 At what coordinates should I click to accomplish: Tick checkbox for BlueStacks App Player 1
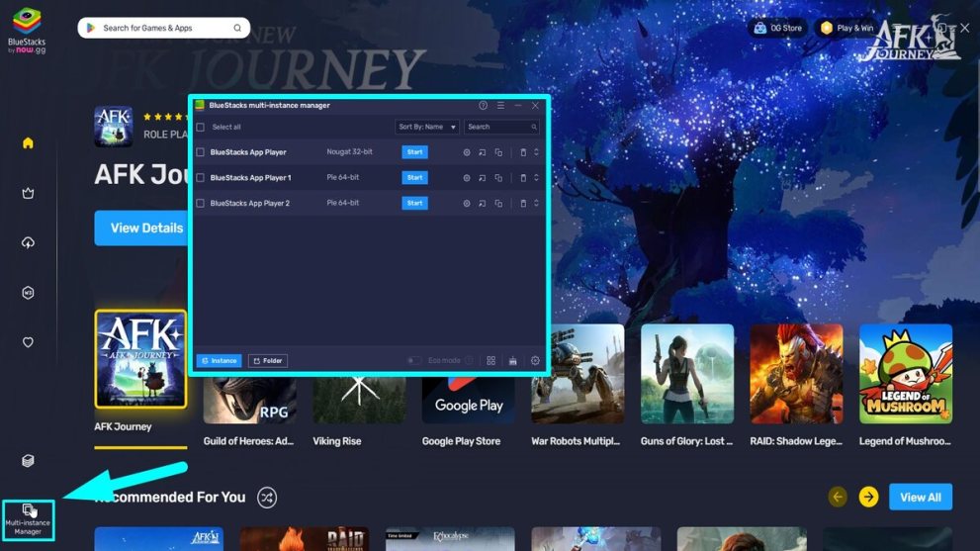[201, 178]
